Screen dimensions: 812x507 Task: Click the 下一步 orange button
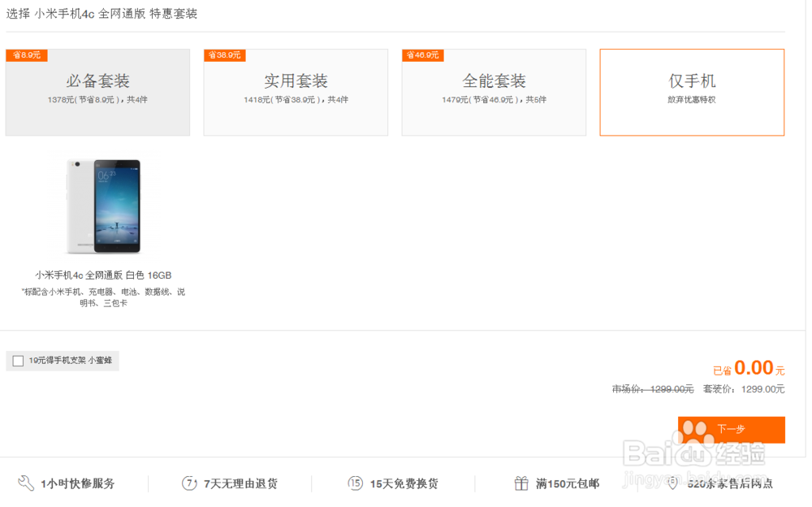point(732,430)
